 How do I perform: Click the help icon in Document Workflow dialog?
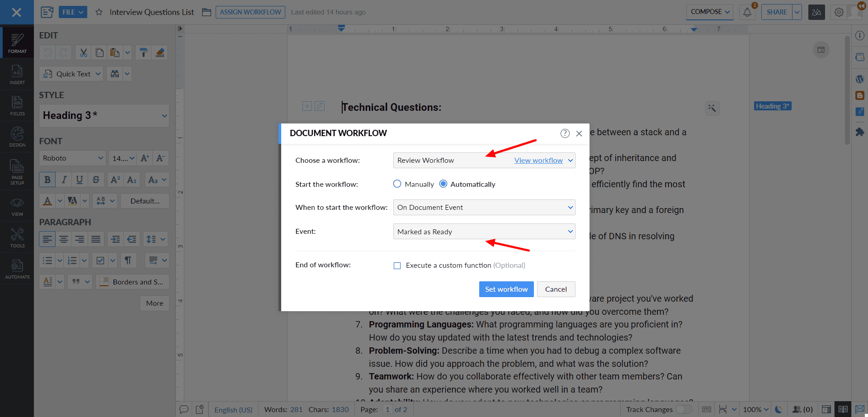click(x=565, y=133)
